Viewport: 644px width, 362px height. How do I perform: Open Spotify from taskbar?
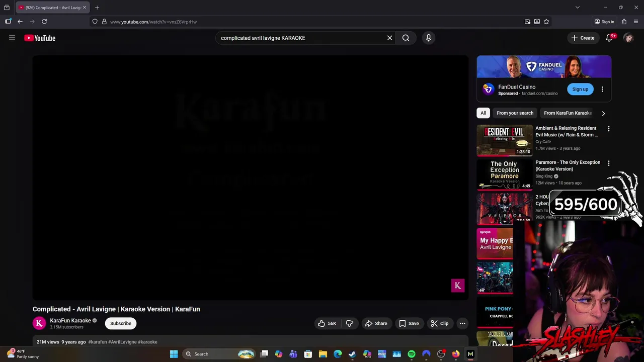412,354
